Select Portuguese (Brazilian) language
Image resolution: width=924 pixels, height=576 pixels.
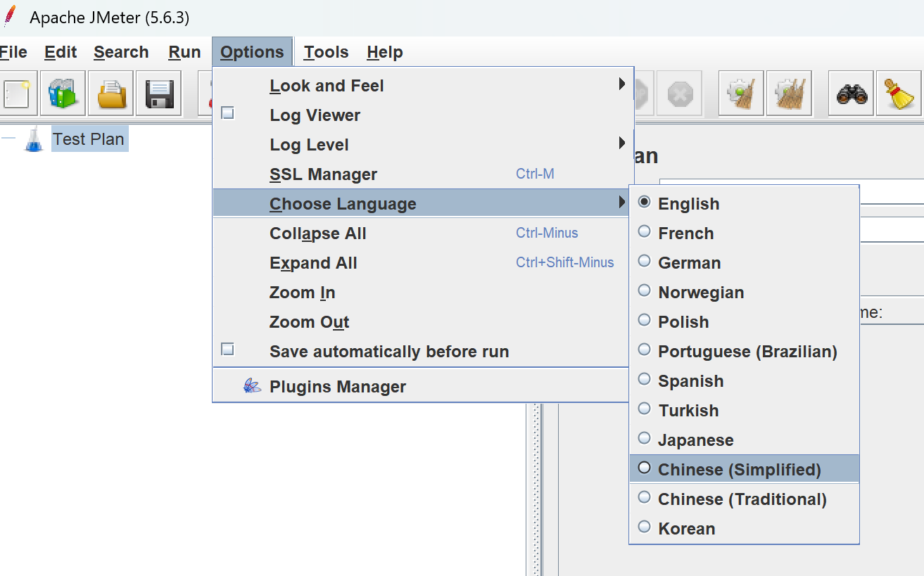click(744, 352)
